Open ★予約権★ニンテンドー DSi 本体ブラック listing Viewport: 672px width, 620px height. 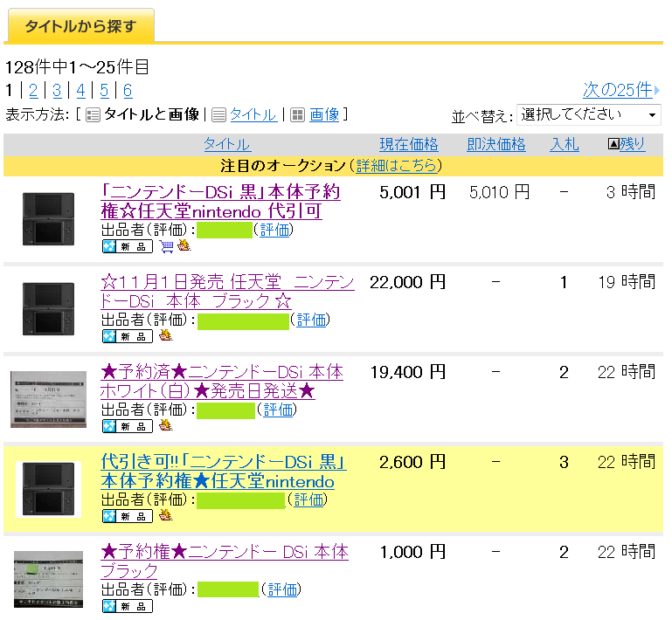pyautogui.click(x=225, y=561)
